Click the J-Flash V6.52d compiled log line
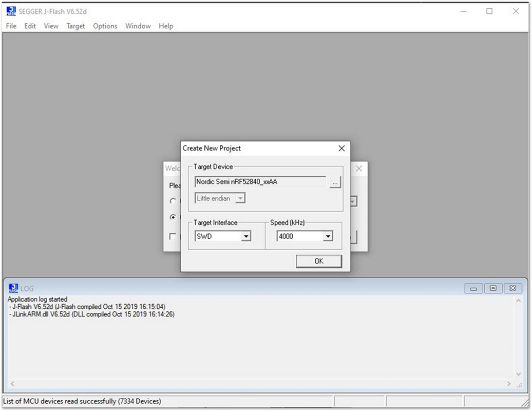 pos(87,307)
